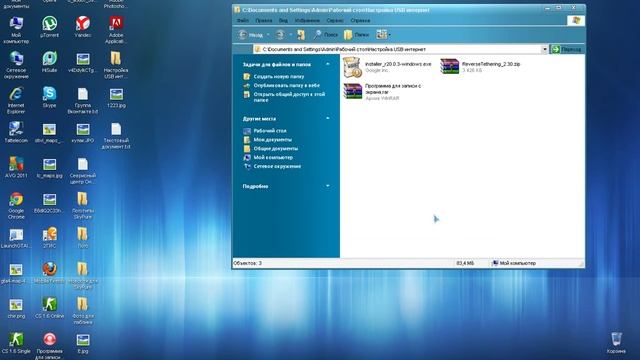Select the Internet Explorer desktop icon
Viewport: 640px width, 360px height.
16,100
